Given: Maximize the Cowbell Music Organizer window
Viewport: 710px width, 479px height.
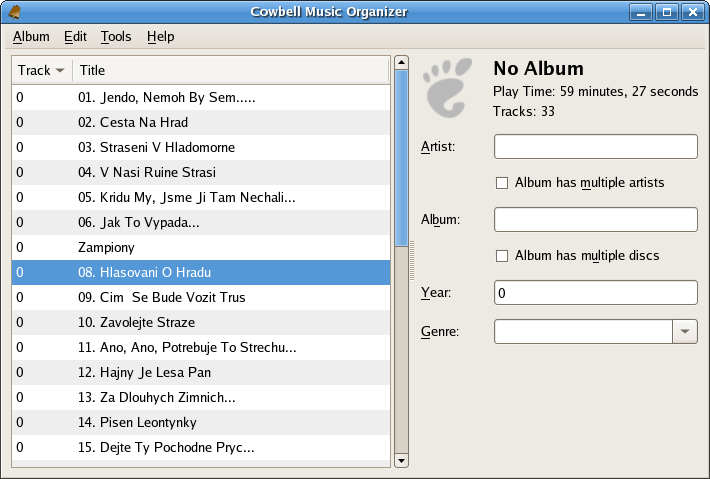Looking at the screenshot, I should pyautogui.click(x=667, y=12).
